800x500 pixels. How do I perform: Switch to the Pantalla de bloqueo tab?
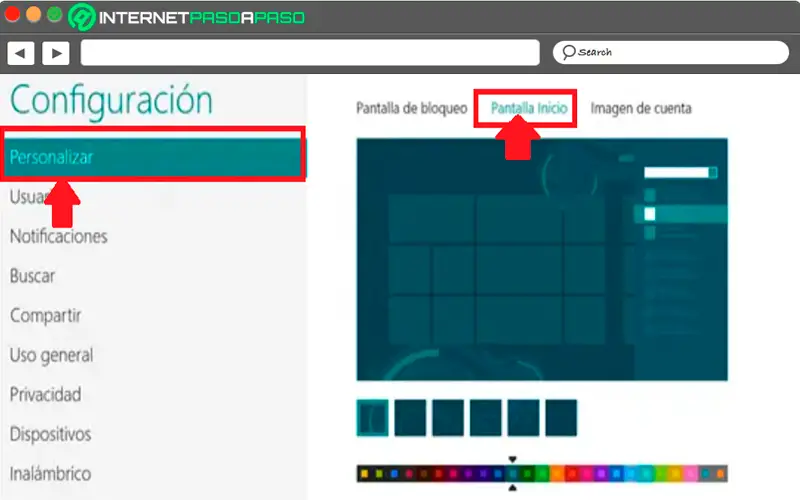coord(412,108)
